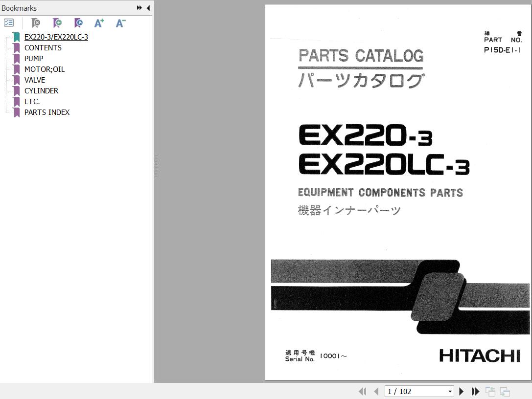Click the Serial No. 10001~ text
The image size is (532, 399).
(316, 356)
